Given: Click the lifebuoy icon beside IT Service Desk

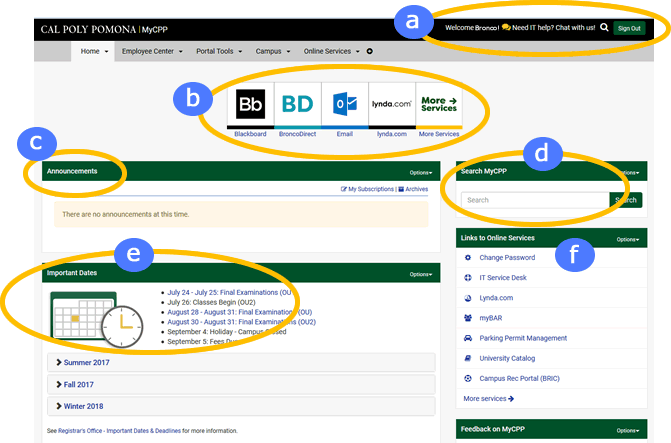Looking at the screenshot, I should pyautogui.click(x=468, y=278).
